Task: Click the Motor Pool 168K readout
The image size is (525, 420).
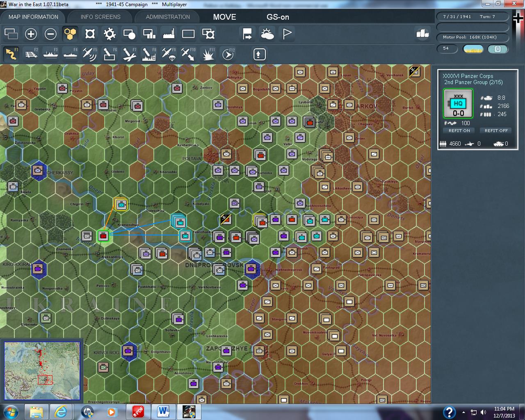Action: (472, 37)
